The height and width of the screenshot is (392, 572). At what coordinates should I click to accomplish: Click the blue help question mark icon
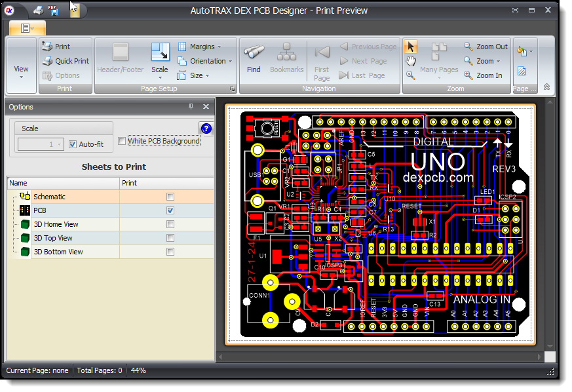point(206,129)
